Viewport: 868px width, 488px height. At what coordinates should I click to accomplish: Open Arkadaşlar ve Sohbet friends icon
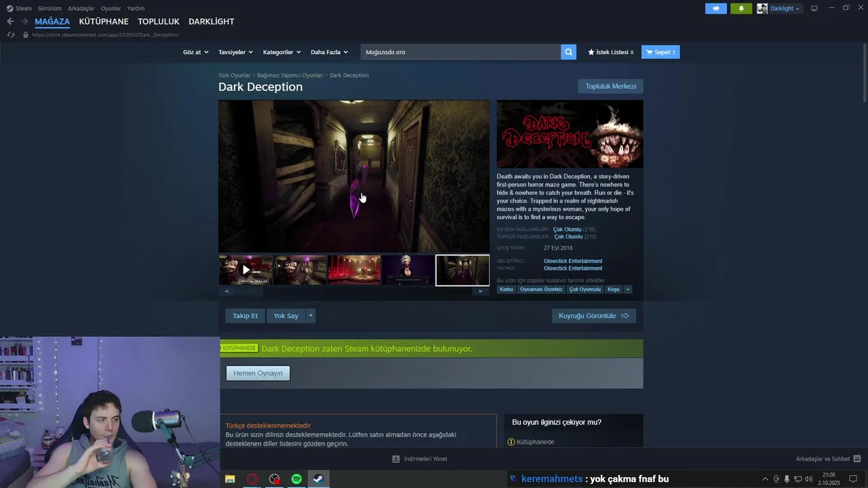tap(857, 459)
